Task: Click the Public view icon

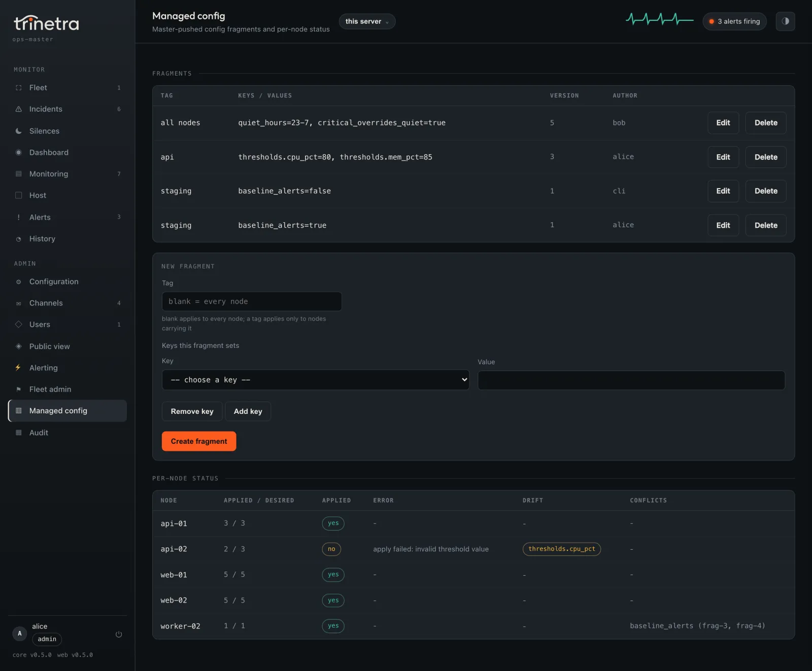Action: 19,346
